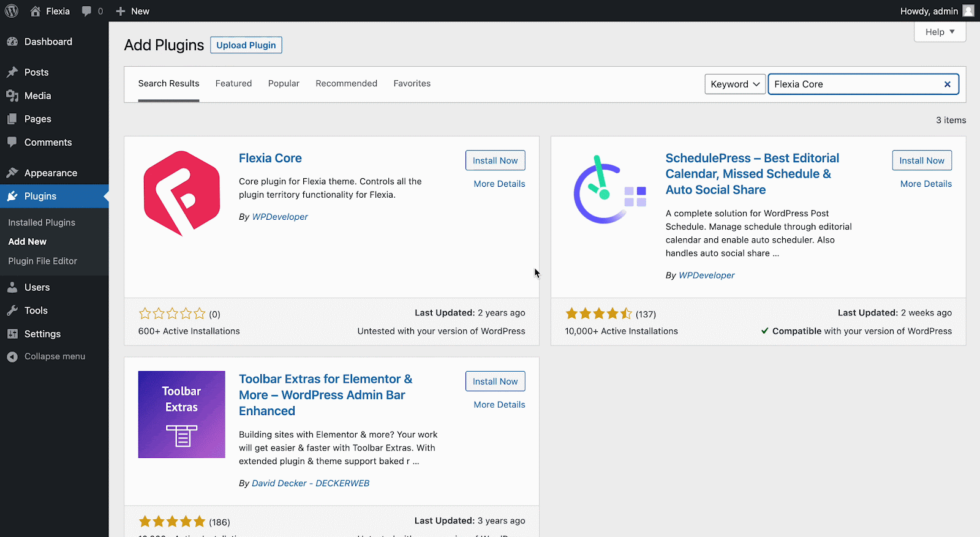Open the Keyword search type dropdown

click(x=735, y=84)
